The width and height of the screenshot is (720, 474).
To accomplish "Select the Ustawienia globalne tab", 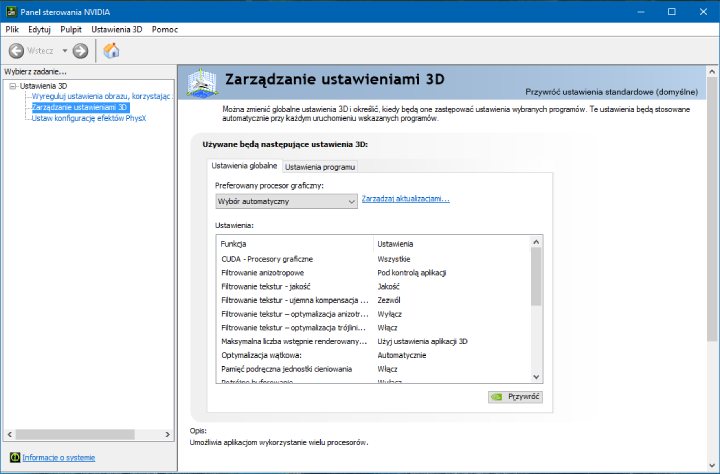I will pyautogui.click(x=244, y=165).
